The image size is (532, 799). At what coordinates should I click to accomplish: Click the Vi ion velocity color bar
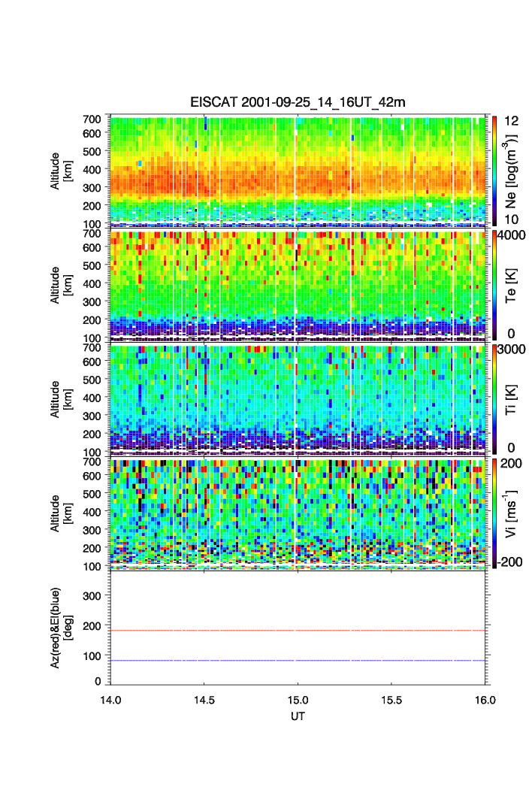(494, 513)
